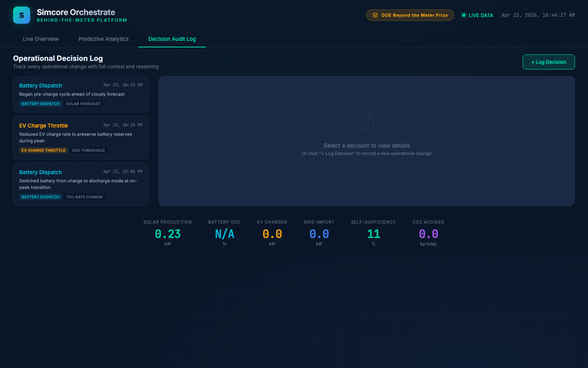Open the Predictive Analytics tab
The width and height of the screenshot is (588, 368).
click(x=103, y=39)
